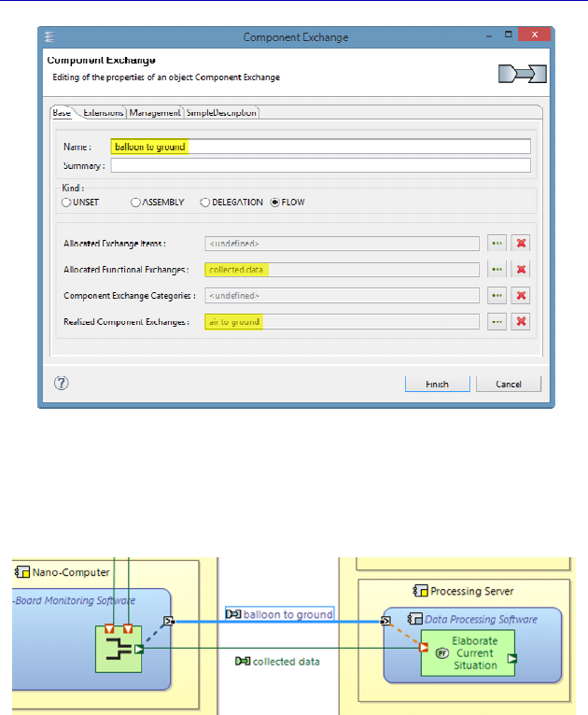Select the Board Monitoring Software label
Viewport: 588px width, 715px height.
pos(74,600)
